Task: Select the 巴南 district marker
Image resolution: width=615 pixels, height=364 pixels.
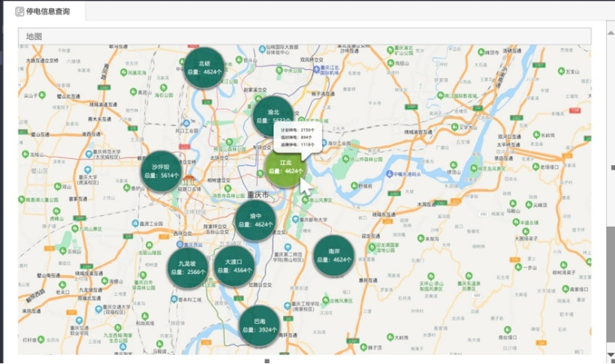Action: tap(259, 326)
